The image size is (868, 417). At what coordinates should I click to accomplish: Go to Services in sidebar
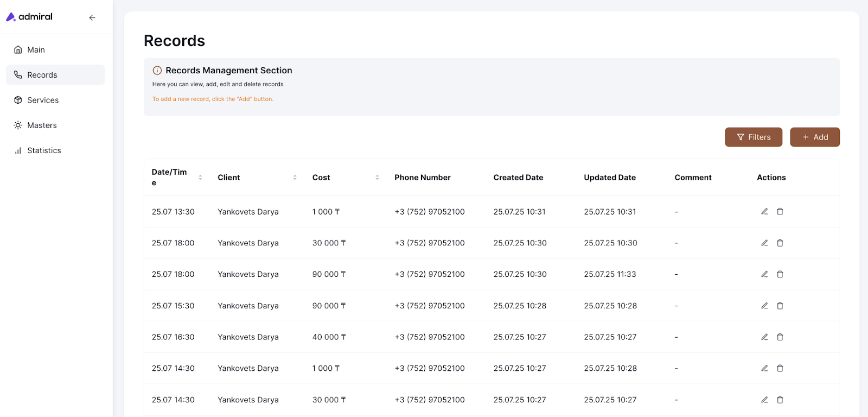[43, 100]
